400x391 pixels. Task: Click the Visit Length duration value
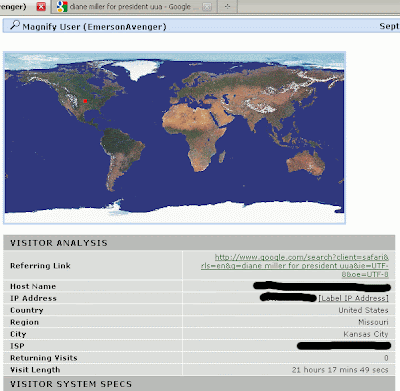coord(340,370)
